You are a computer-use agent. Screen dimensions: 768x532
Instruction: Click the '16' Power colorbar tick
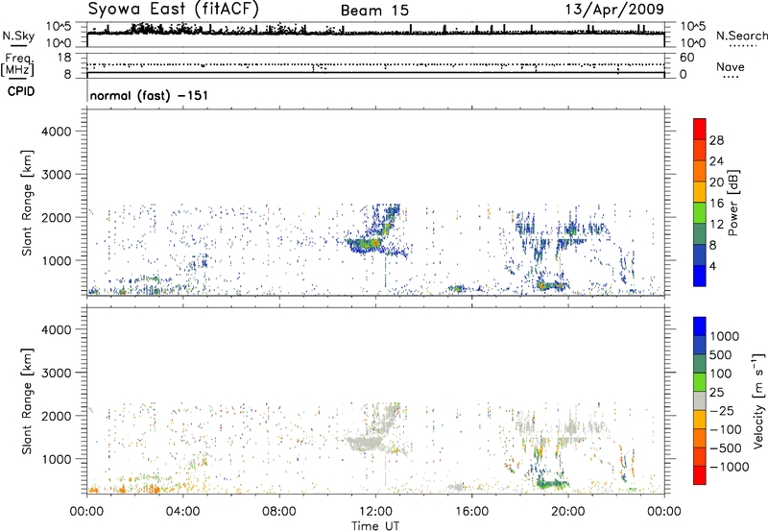click(716, 204)
